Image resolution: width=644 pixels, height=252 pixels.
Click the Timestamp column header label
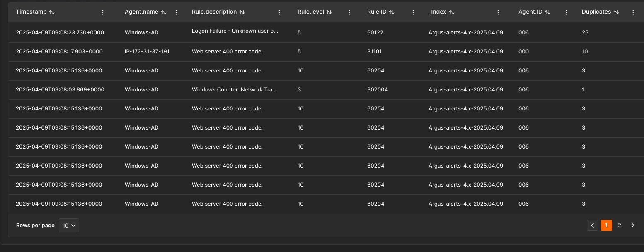click(31, 12)
